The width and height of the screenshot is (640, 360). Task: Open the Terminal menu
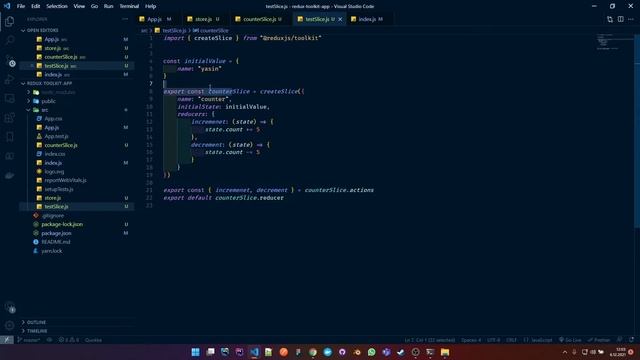coord(129,6)
